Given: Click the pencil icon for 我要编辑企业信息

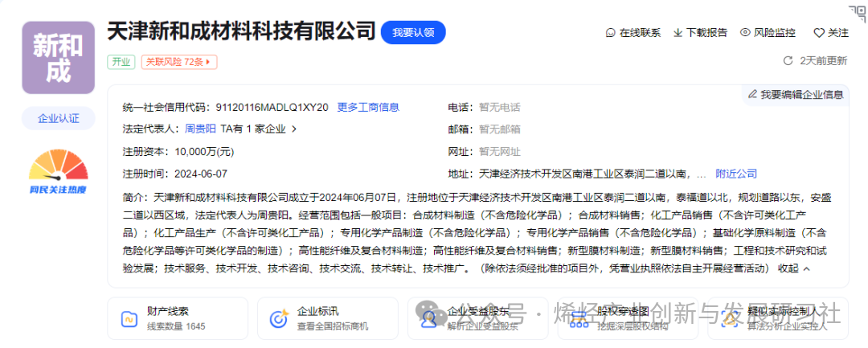Looking at the screenshot, I should (752, 94).
